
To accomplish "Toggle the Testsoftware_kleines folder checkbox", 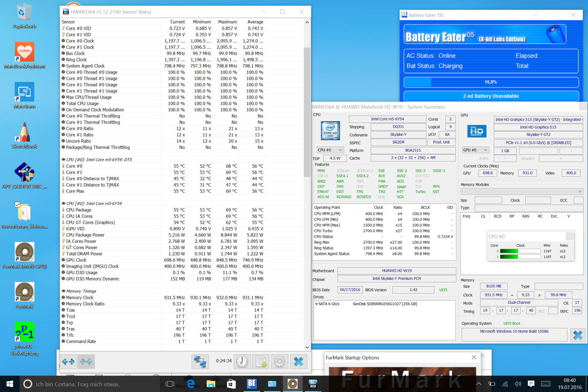I will pos(18,205).
